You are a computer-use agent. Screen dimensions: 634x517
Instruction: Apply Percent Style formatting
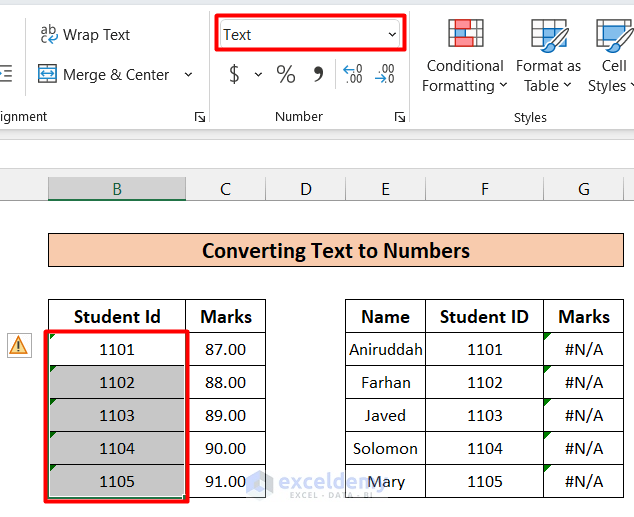(x=286, y=74)
